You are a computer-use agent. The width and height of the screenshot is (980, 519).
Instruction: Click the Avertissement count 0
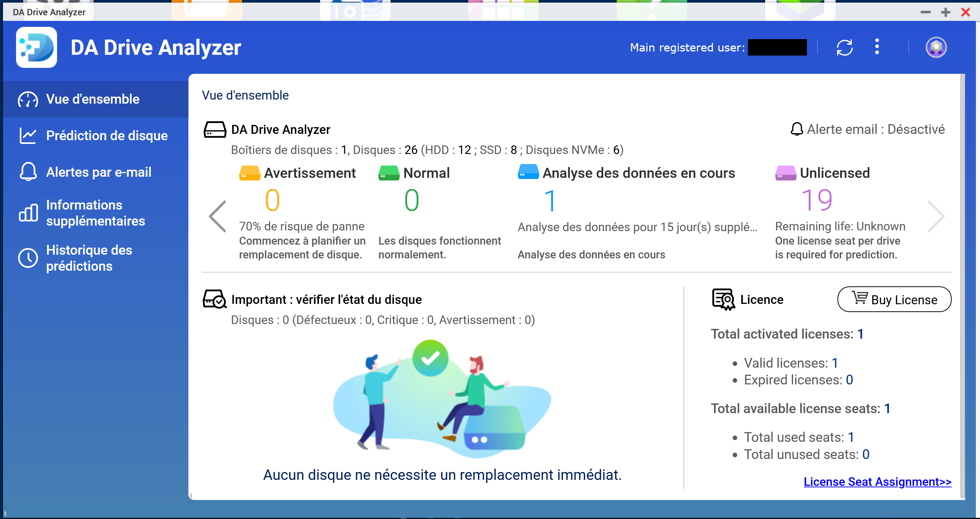point(272,200)
